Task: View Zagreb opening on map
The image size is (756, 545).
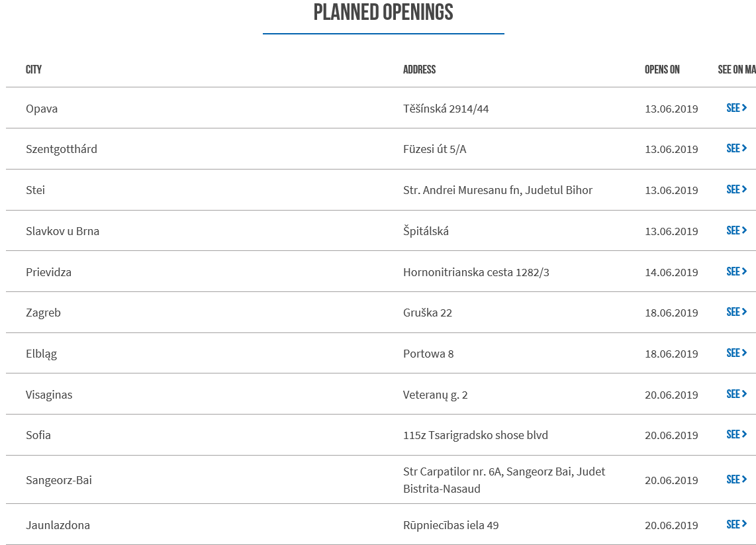Action: coord(736,312)
